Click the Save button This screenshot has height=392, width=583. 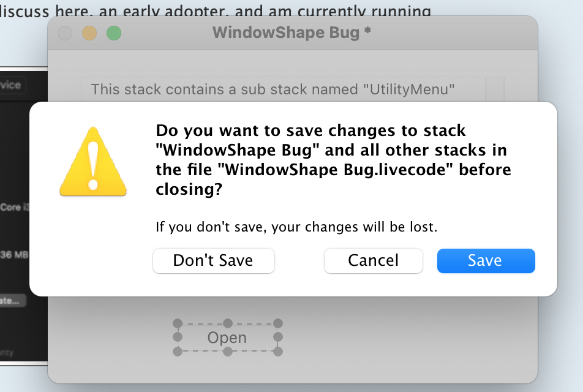(486, 261)
